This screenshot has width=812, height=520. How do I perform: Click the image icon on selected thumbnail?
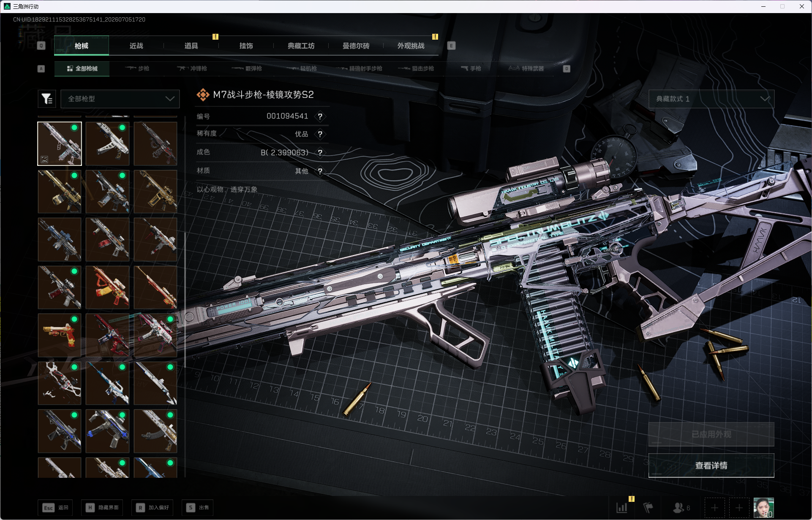44,159
